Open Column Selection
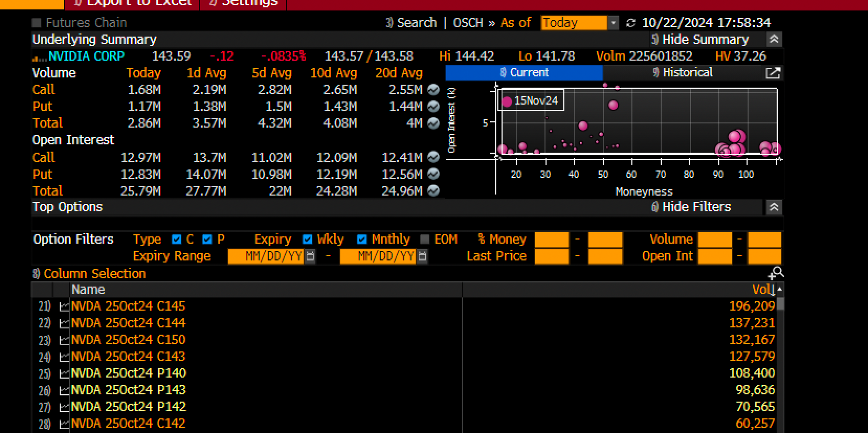Viewport: 868px width, 433px height. pos(89,274)
